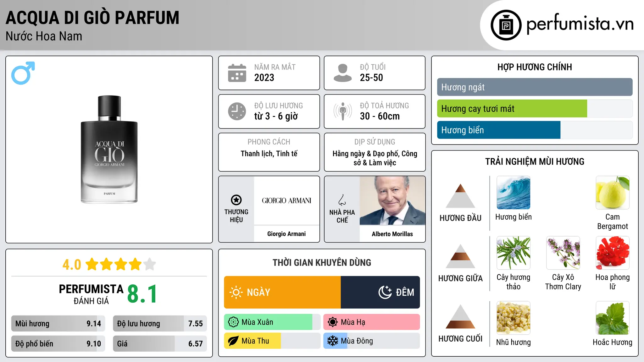Viewport: 644px width, 362px height.
Task: Click the heading Thời gian khuyên dùng
Action: click(x=322, y=262)
